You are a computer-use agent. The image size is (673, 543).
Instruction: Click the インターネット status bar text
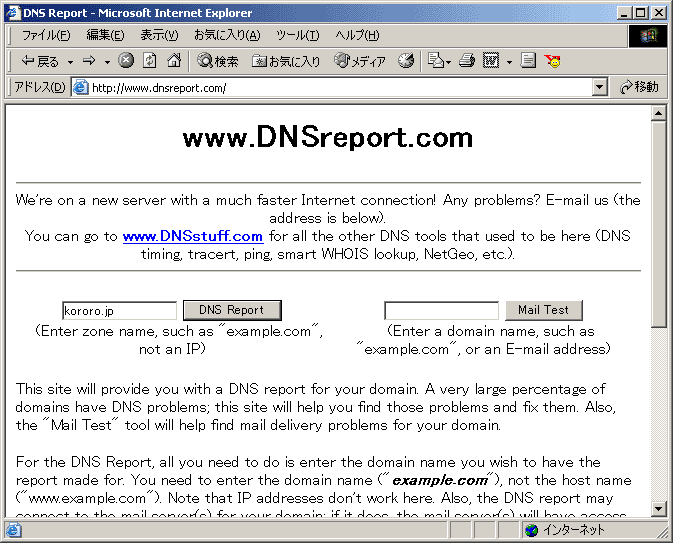click(574, 531)
